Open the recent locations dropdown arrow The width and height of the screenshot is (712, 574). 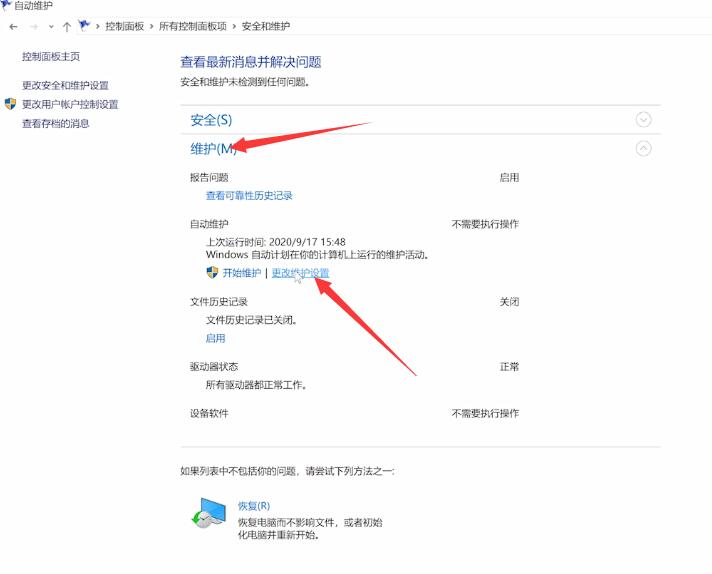point(51,27)
